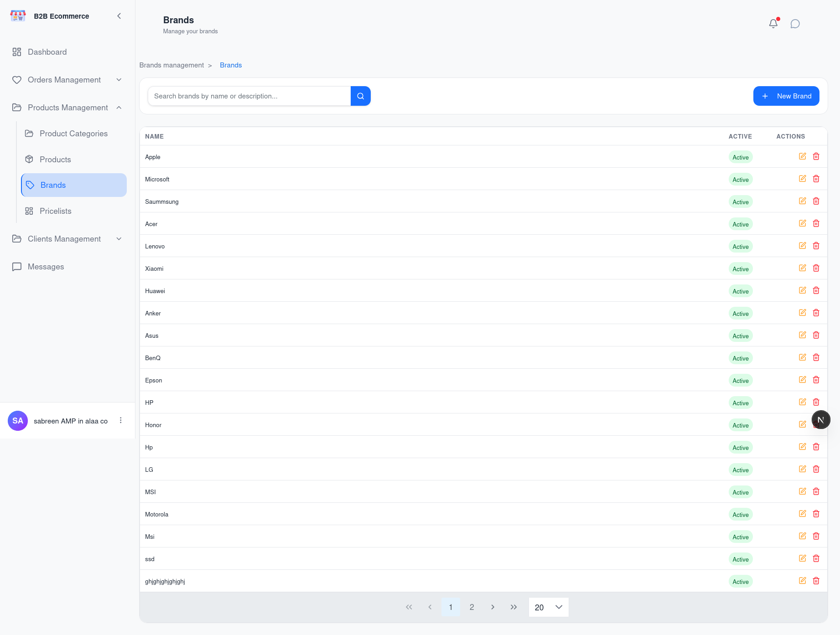The image size is (840, 635).
Task: Click the B2B Ecommerce logo
Action: 18,16
